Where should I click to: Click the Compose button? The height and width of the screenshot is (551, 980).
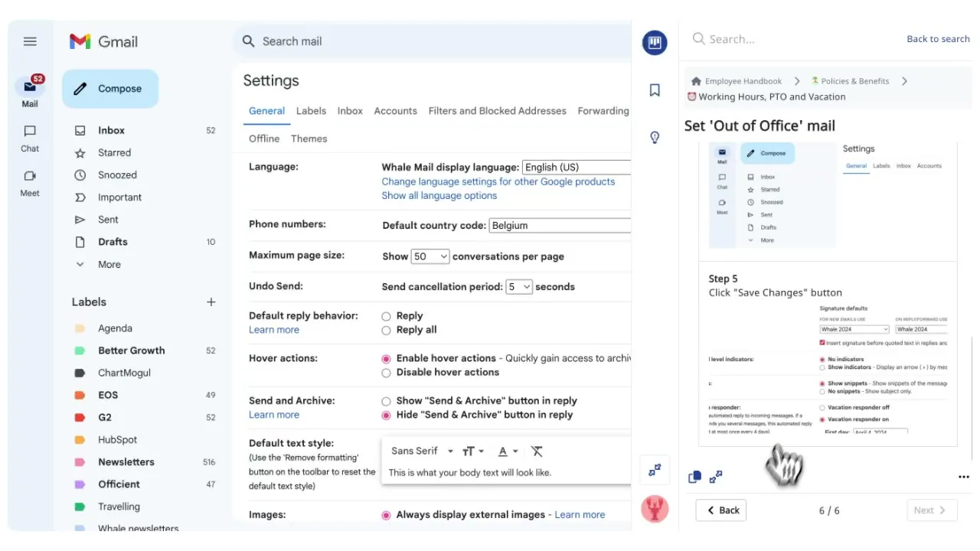[110, 89]
